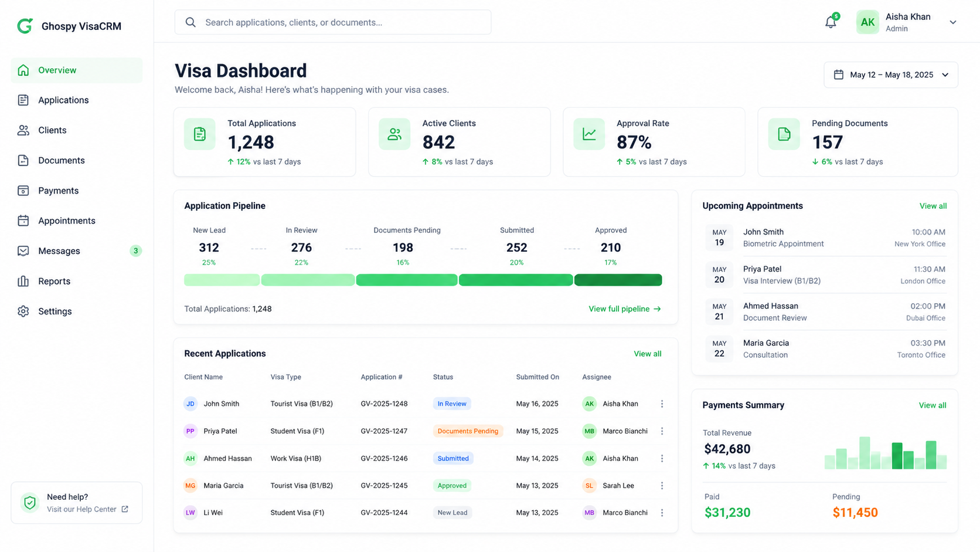The image size is (980, 552).
Task: Open the notifications bell
Action: tap(831, 22)
